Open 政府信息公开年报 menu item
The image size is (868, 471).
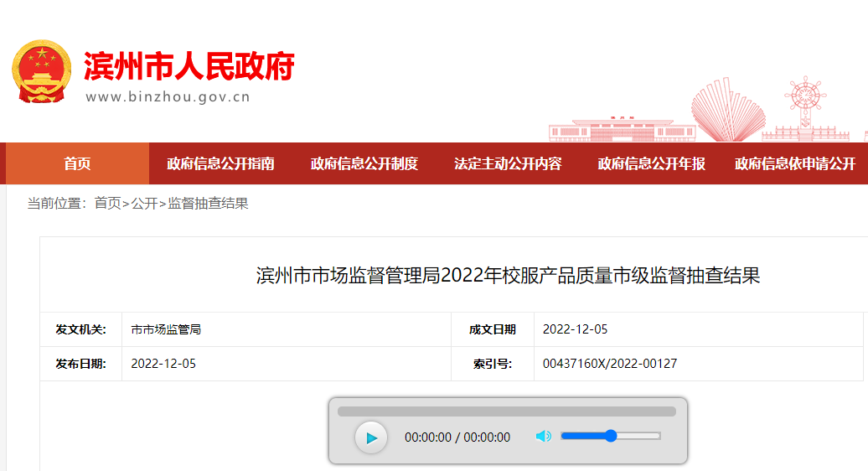[651, 163]
